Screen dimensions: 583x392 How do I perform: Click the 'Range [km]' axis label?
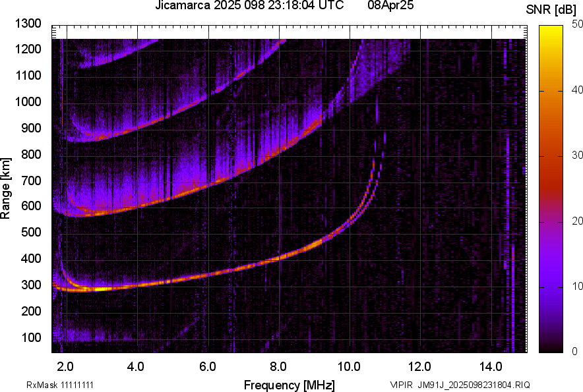click(5, 188)
